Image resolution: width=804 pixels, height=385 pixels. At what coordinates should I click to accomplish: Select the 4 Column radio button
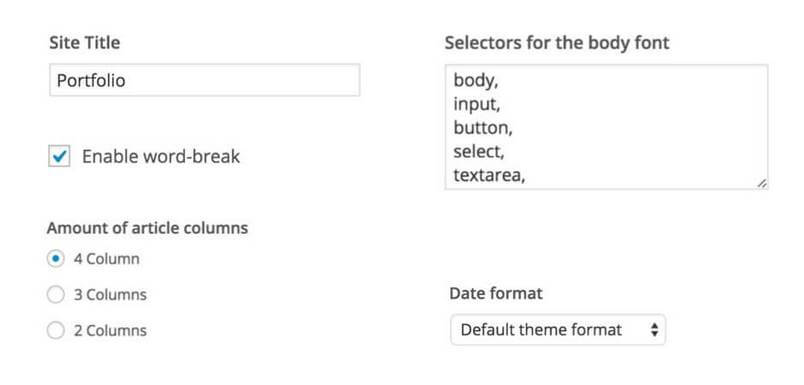[55, 258]
